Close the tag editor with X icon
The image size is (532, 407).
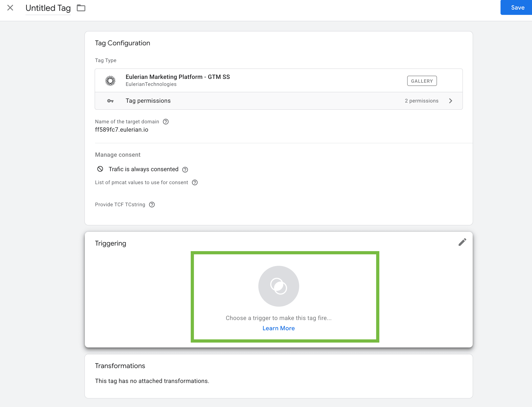[x=10, y=8]
